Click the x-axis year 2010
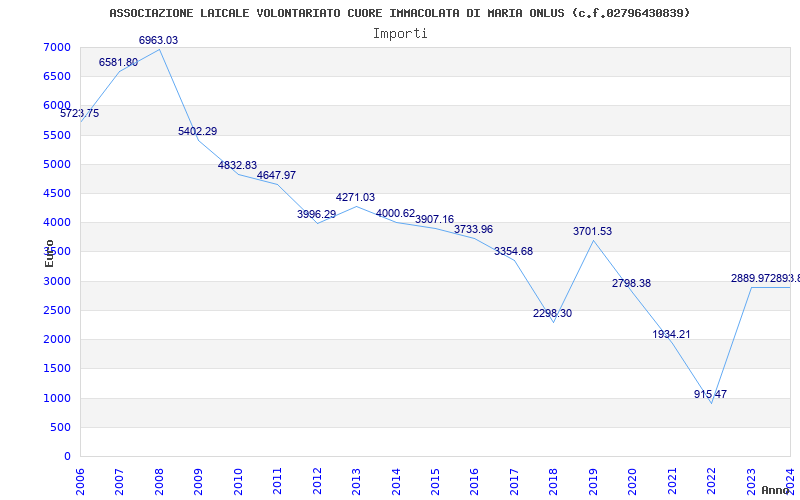Screen dimensions: 800x500 238,481
